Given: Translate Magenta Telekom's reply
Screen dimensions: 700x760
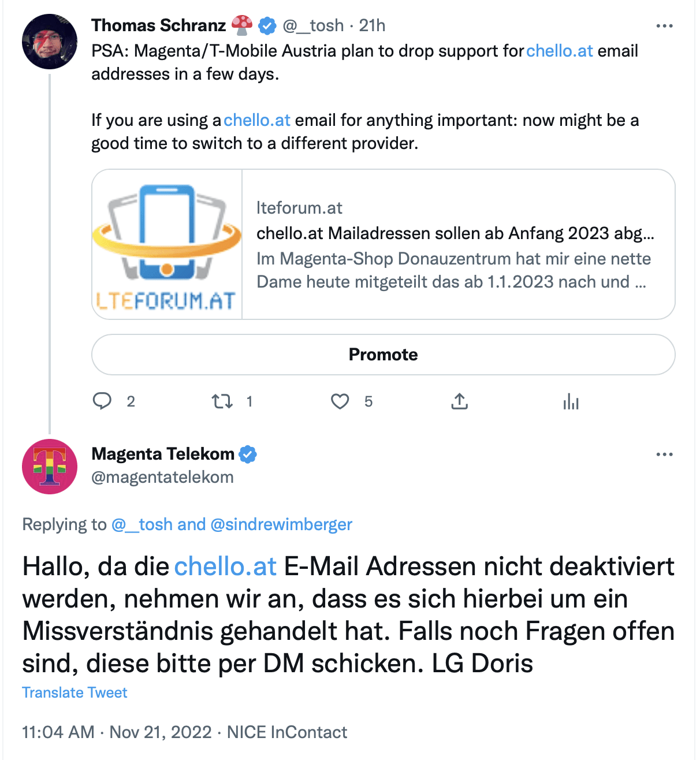Looking at the screenshot, I should coord(74,692).
